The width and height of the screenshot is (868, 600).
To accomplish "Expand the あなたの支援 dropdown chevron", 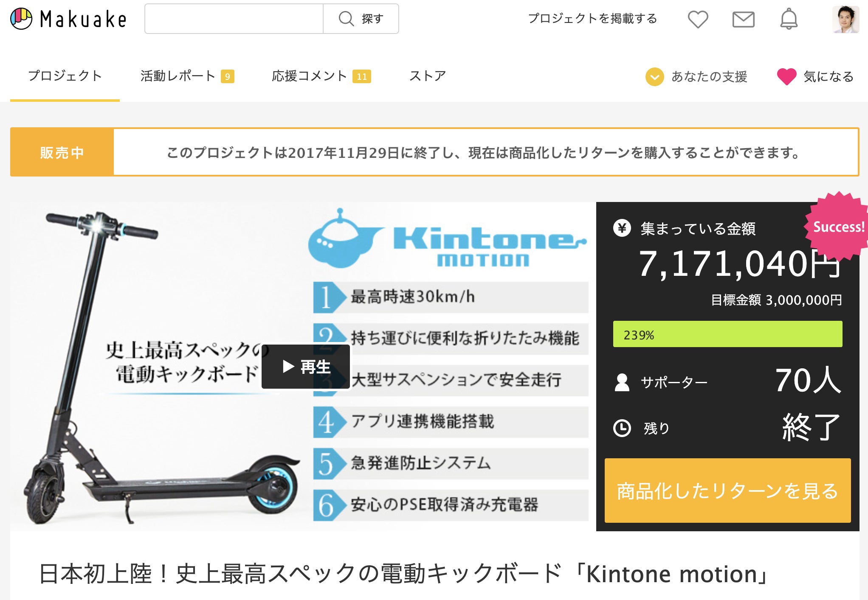I will pos(655,77).
